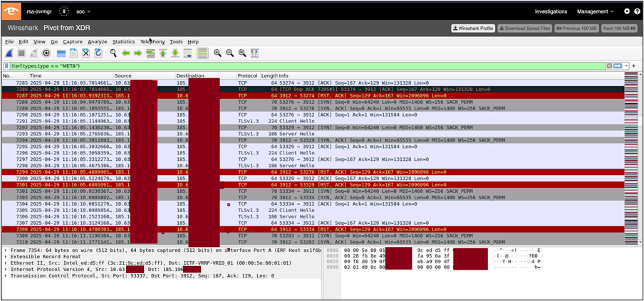The image size is (644, 301).
Task: Apply the display filter with arrow button
Action: (x=618, y=66)
